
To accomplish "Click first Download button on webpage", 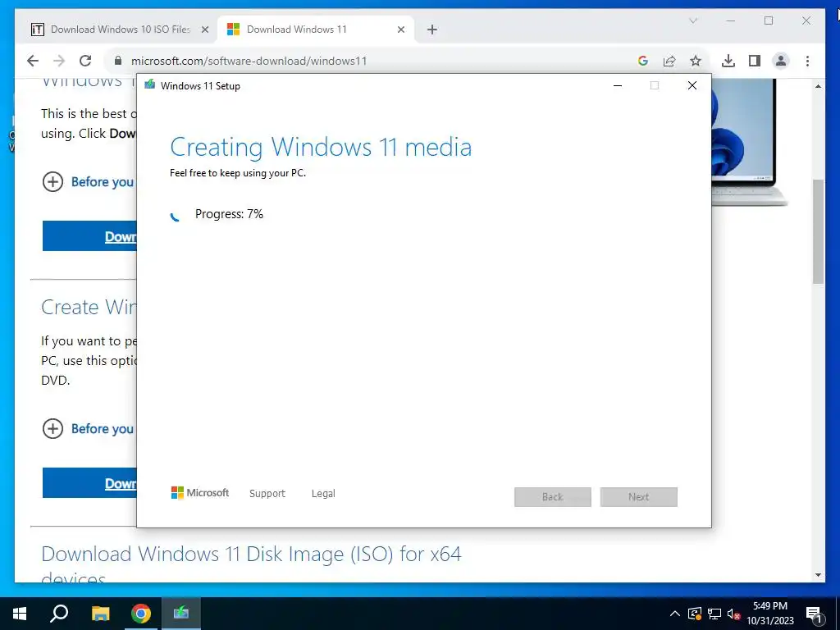I will (x=89, y=235).
